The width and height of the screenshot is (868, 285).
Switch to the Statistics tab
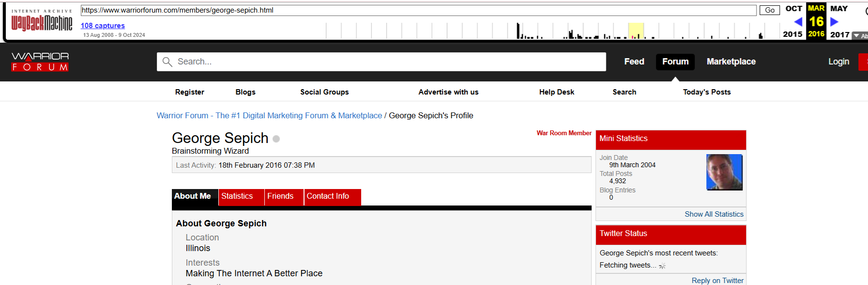coord(237,196)
